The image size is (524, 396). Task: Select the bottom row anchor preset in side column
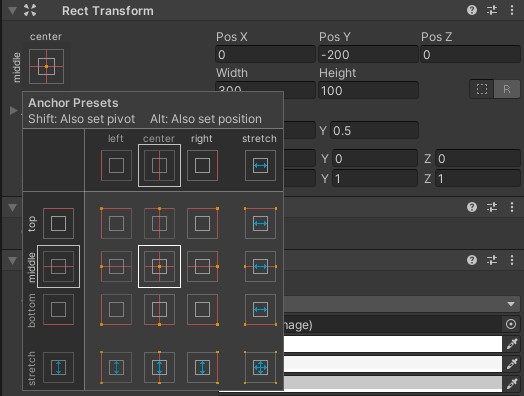click(58, 309)
